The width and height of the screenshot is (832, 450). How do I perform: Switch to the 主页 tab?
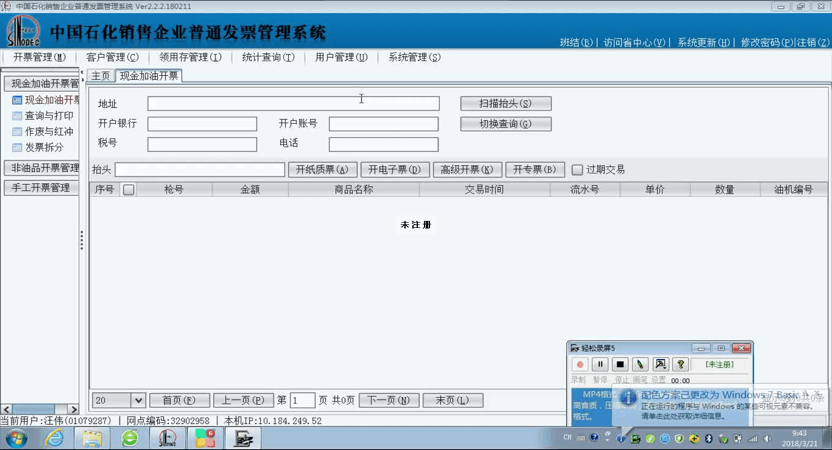click(x=101, y=76)
